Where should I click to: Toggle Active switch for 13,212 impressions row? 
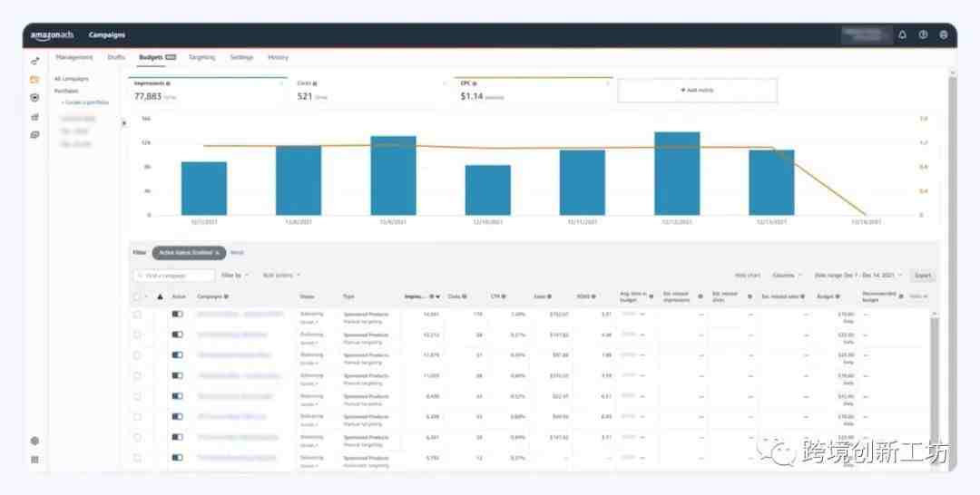pyautogui.click(x=178, y=335)
